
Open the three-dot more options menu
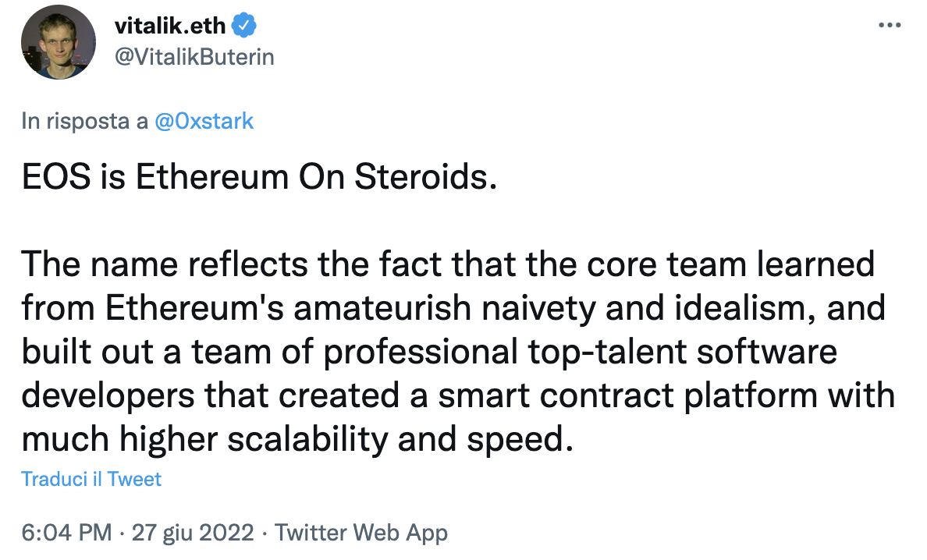(x=890, y=26)
